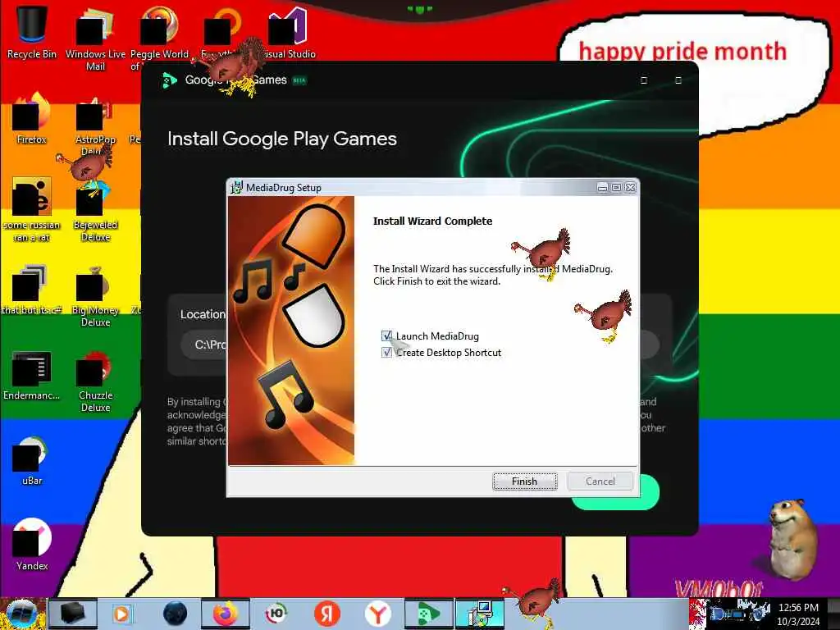
Task: Open the 'that but its c#' desktop icon
Action: (32, 290)
